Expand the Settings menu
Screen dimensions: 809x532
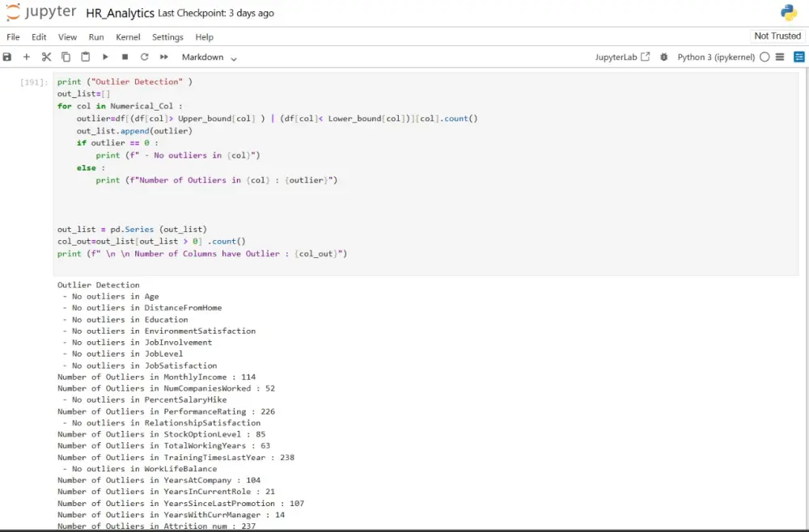click(167, 36)
